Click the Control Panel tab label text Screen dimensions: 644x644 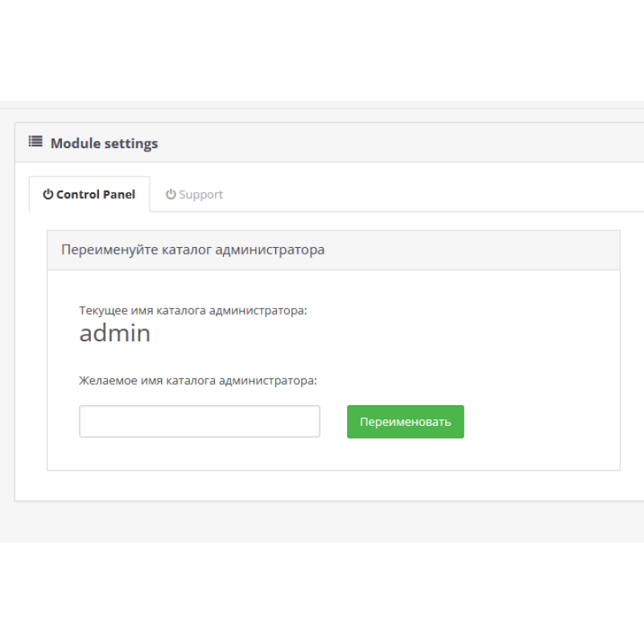point(96,195)
